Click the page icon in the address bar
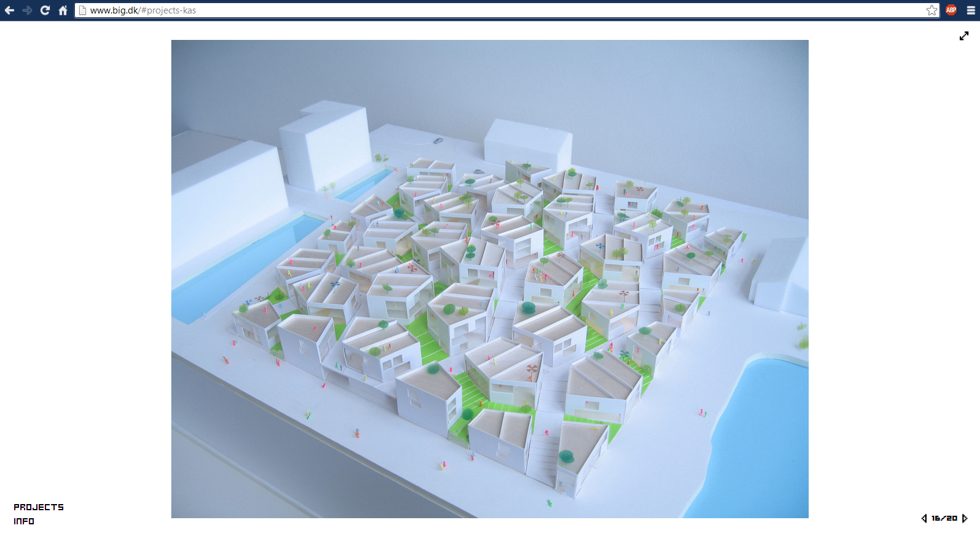Screen dimensions: 980x536 82,10
